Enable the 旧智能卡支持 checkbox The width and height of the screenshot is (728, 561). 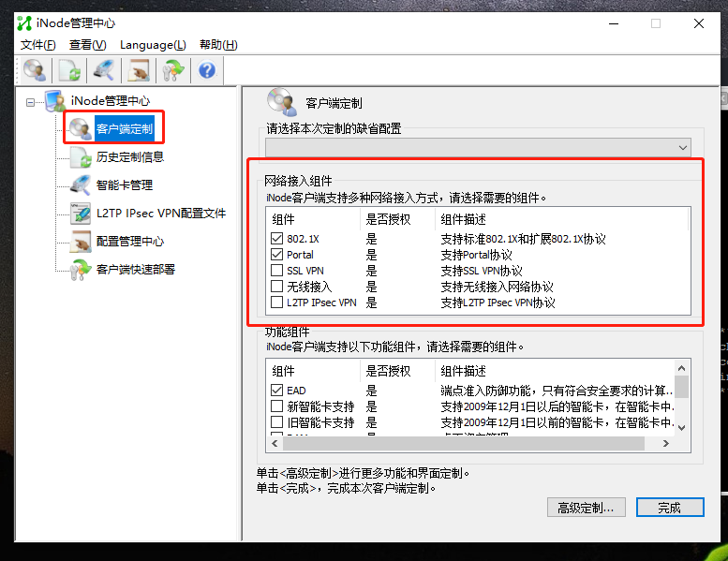[276, 421]
